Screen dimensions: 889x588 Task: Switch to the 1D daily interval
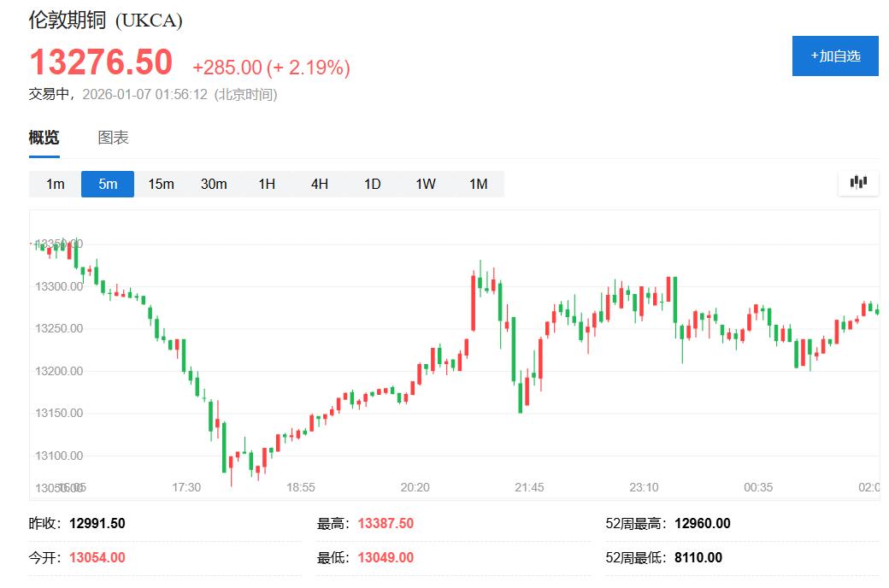point(372,183)
